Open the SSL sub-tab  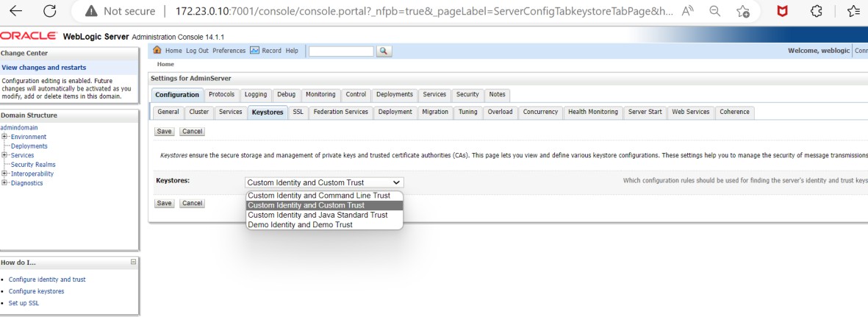(x=298, y=112)
